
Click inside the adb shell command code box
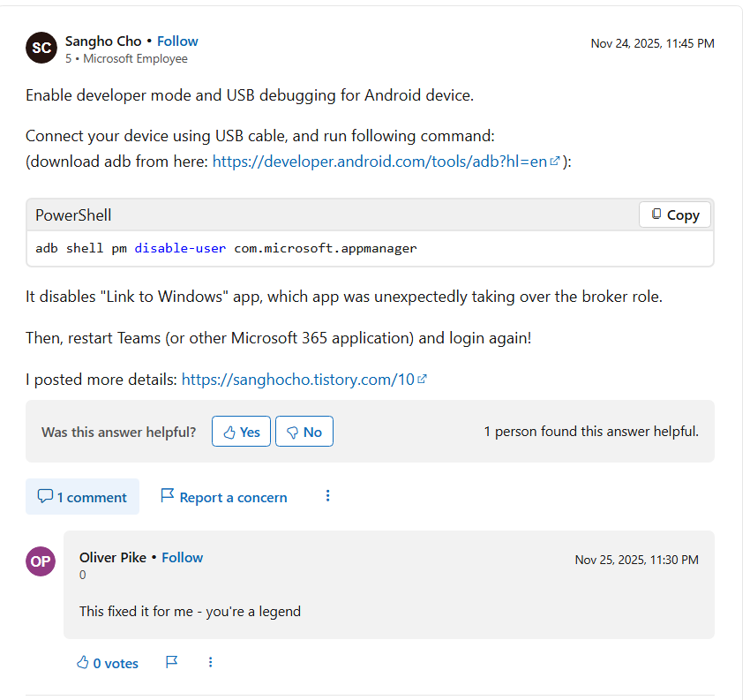(x=371, y=248)
